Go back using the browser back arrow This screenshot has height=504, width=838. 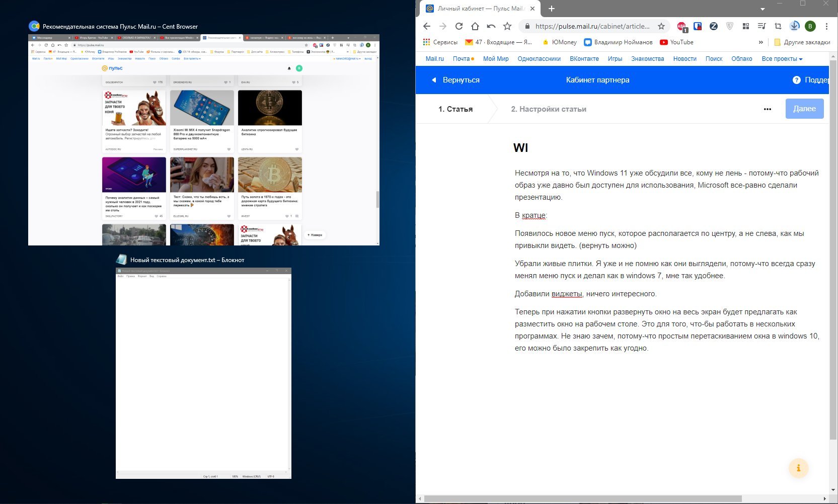coord(427,26)
